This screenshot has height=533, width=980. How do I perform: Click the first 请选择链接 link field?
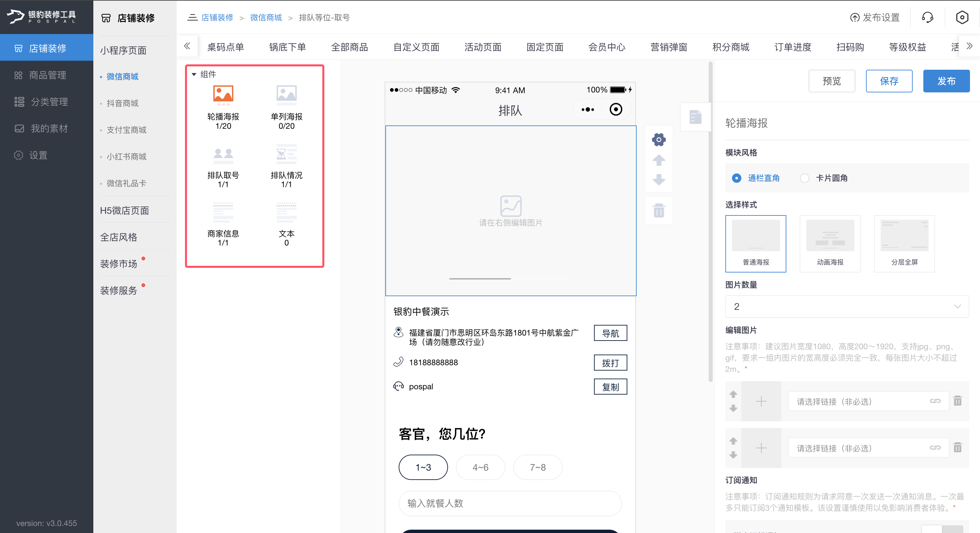(x=868, y=401)
